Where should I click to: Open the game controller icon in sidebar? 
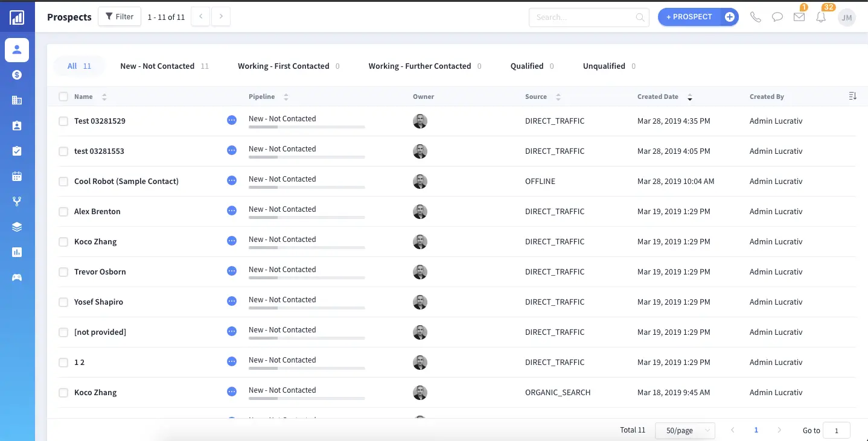[17, 278]
